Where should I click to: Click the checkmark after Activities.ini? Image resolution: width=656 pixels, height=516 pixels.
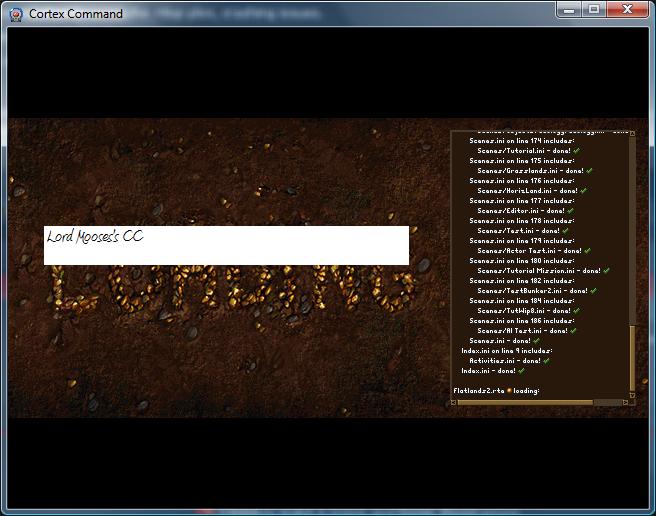click(547, 361)
